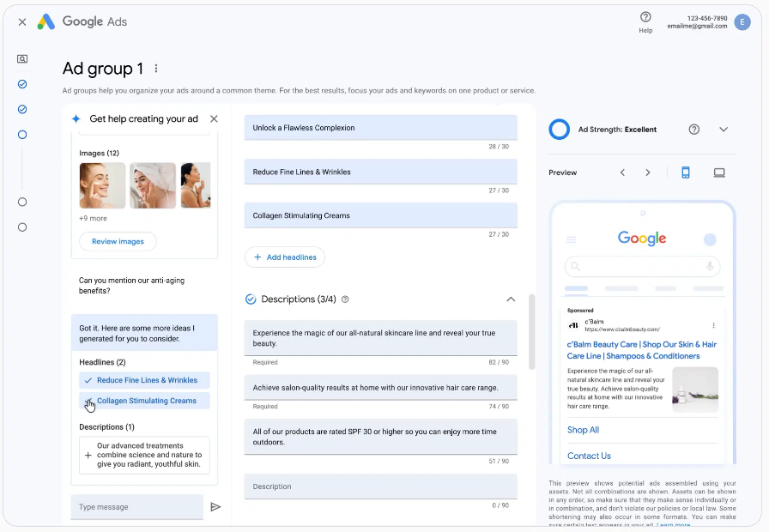Click the send message arrow icon
This screenshot has height=532, width=769.
pyautogui.click(x=215, y=507)
